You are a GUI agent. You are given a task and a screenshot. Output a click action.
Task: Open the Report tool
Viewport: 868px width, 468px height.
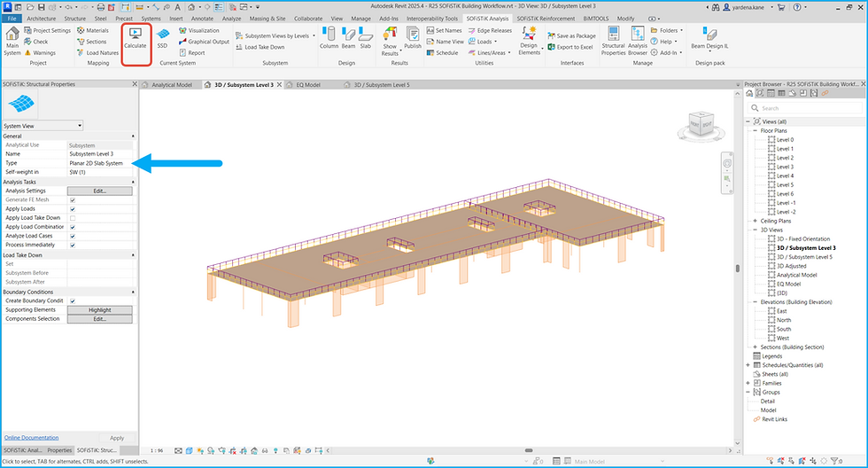click(192, 52)
